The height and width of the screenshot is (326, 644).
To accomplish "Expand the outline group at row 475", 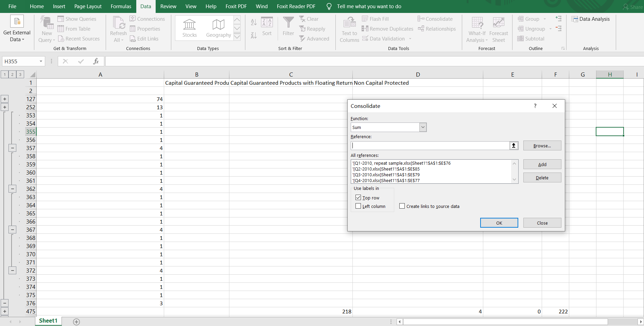I will pos(5,311).
